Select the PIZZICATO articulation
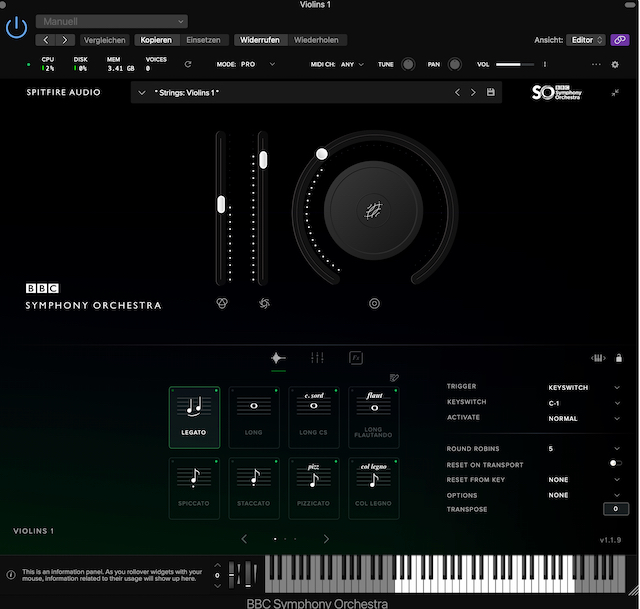 (x=314, y=489)
